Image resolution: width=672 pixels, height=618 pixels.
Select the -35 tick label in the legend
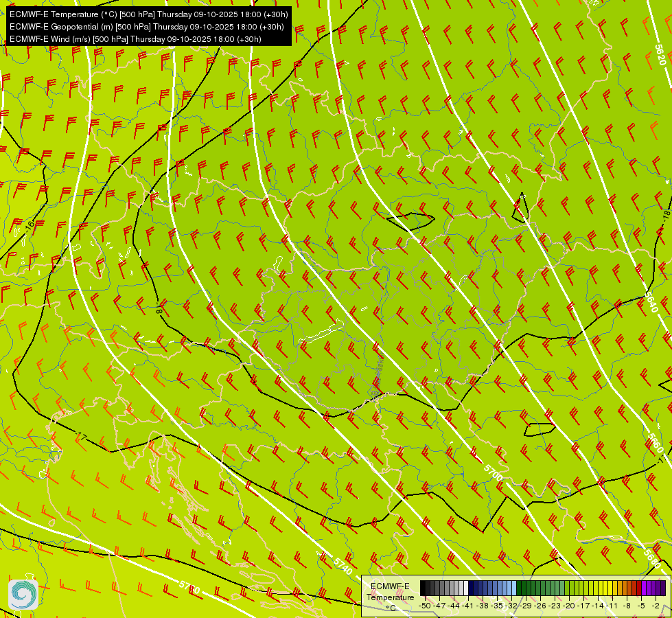coord(497,606)
